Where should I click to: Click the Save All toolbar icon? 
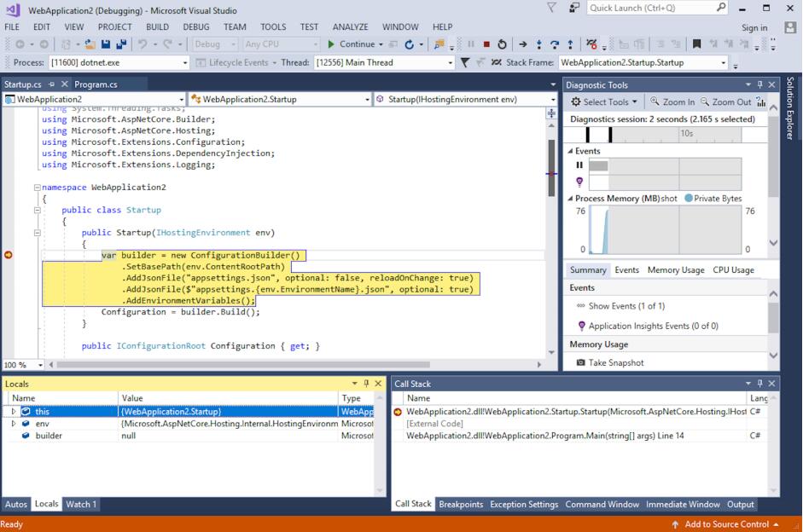point(120,44)
